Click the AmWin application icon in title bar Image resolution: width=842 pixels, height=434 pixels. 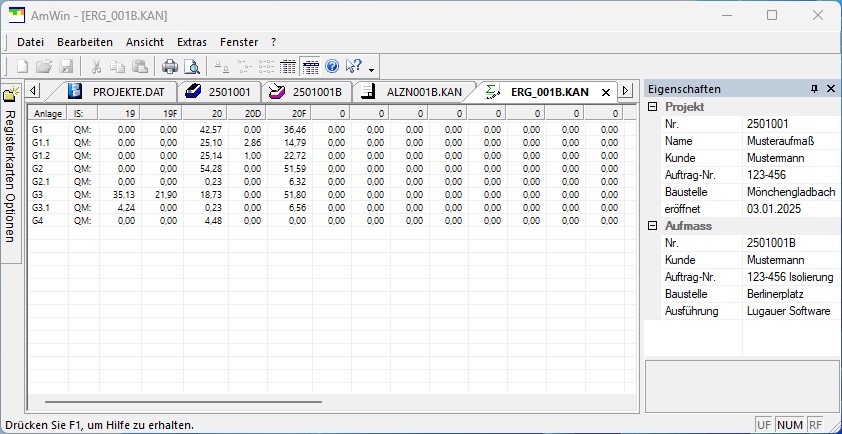pos(16,15)
